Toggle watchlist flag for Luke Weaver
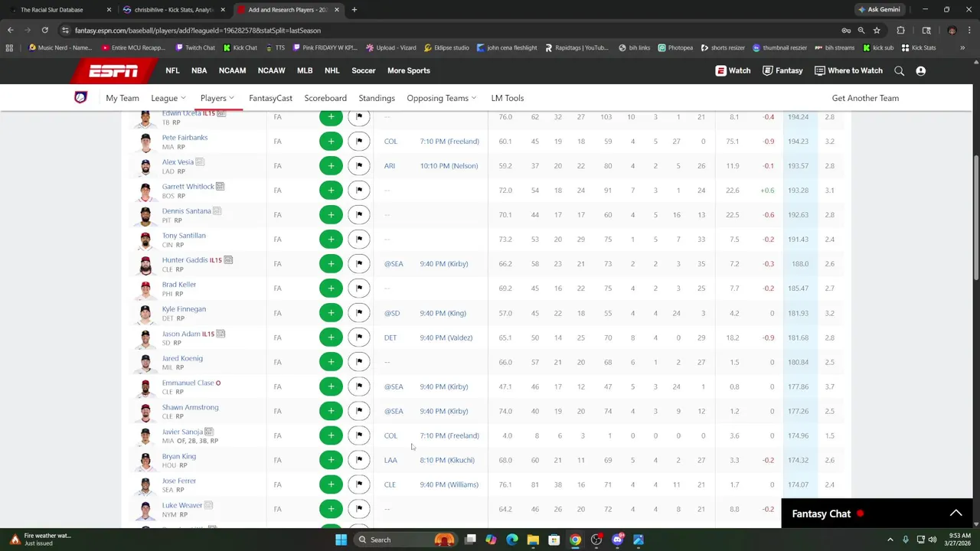Image resolution: width=980 pixels, height=551 pixels. [358, 509]
